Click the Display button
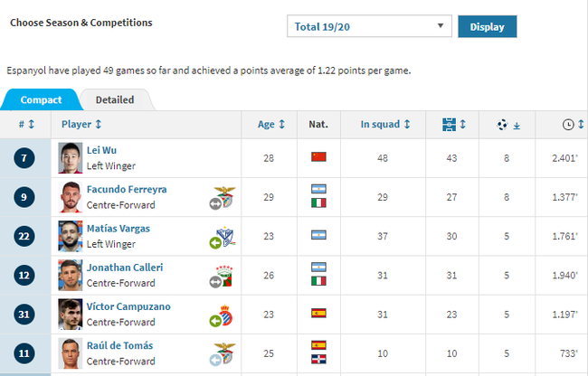Image resolution: width=588 pixels, height=376 pixels. (487, 26)
